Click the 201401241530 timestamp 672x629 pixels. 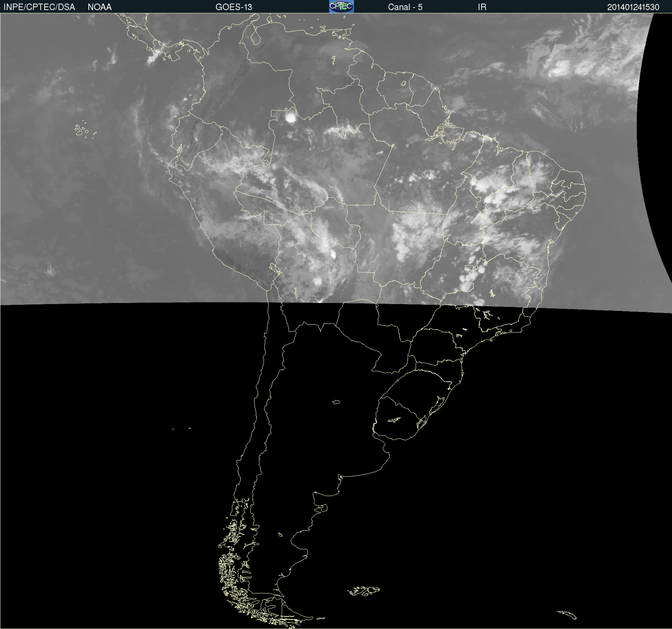click(x=633, y=7)
